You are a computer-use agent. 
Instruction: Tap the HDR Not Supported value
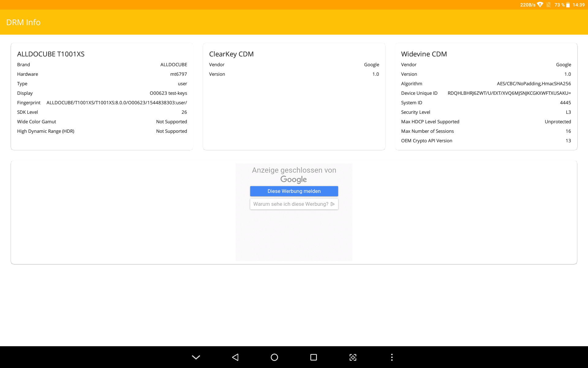[171, 131]
